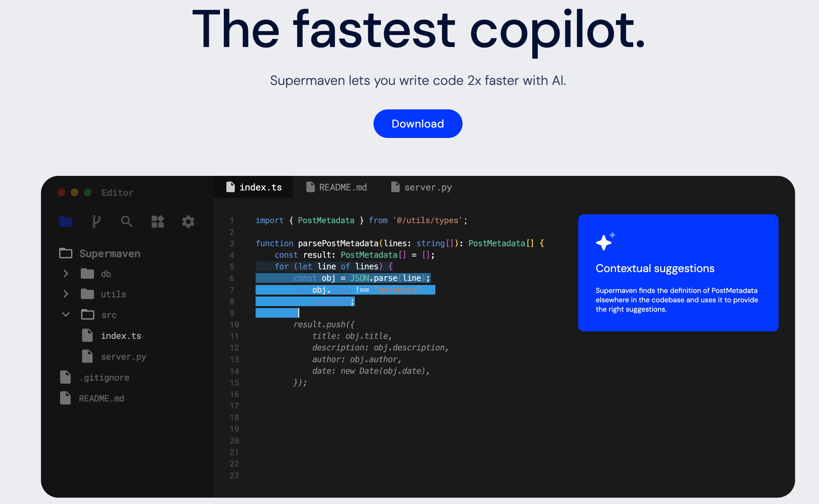
Task: Toggle the index.ts active tab
Action: coord(253,187)
